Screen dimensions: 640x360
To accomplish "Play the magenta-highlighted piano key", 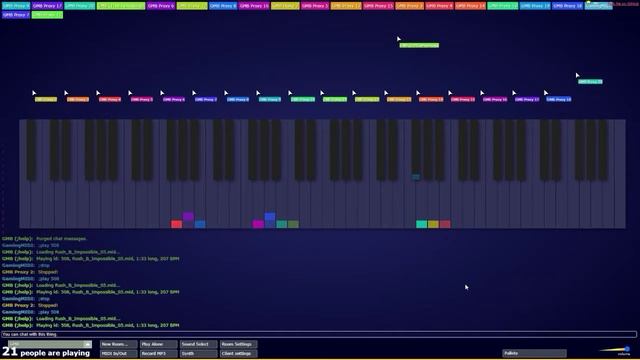I will [258, 224].
